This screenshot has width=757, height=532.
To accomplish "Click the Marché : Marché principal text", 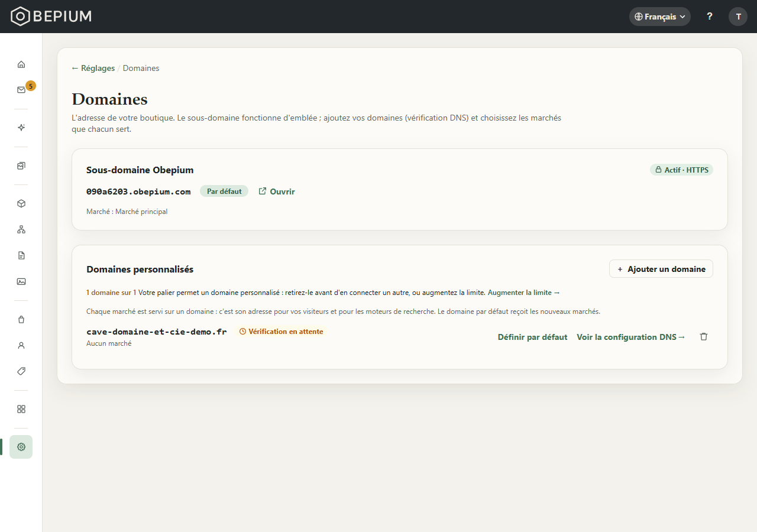I will (x=127, y=212).
